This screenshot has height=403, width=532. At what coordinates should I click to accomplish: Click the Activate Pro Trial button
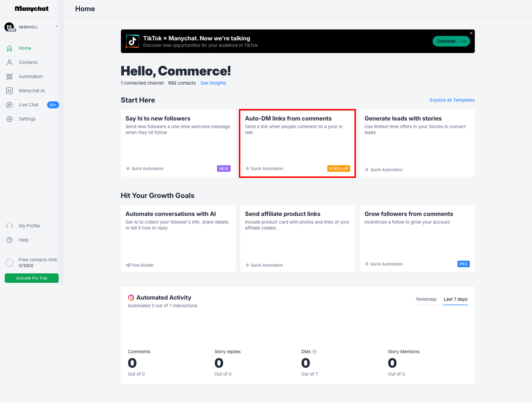(32, 278)
